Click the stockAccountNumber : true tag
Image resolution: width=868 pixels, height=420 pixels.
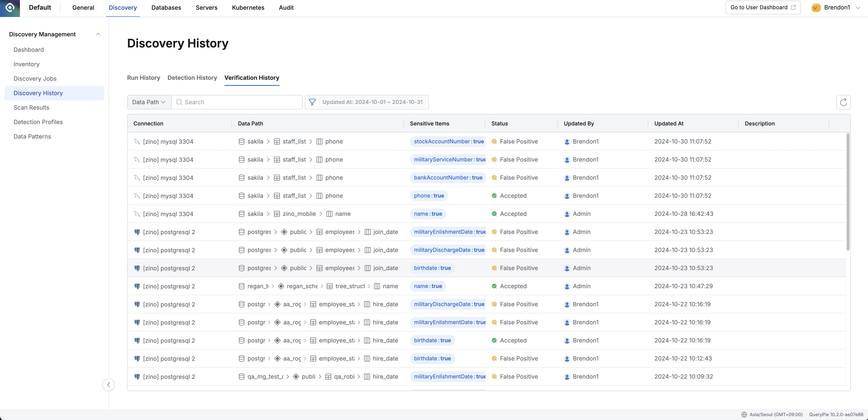pos(448,142)
